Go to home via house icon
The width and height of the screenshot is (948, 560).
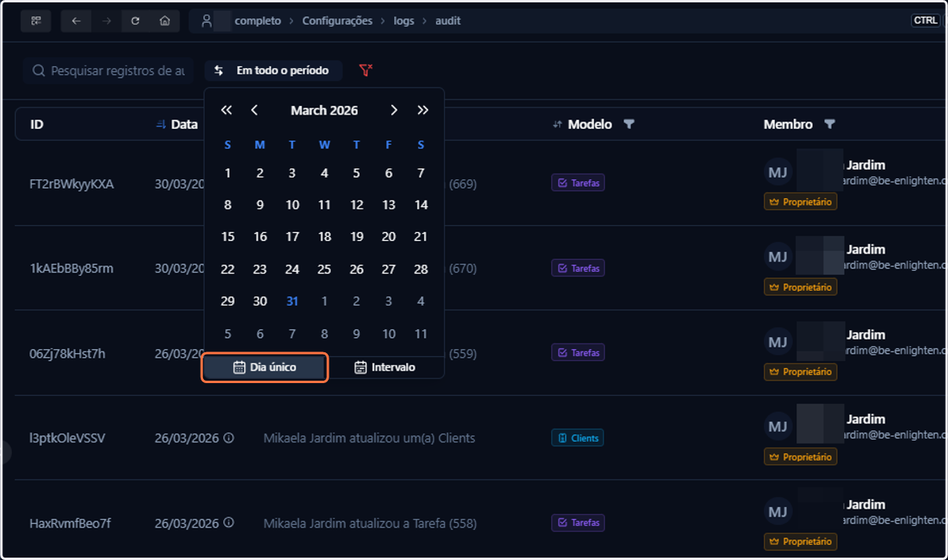(164, 21)
